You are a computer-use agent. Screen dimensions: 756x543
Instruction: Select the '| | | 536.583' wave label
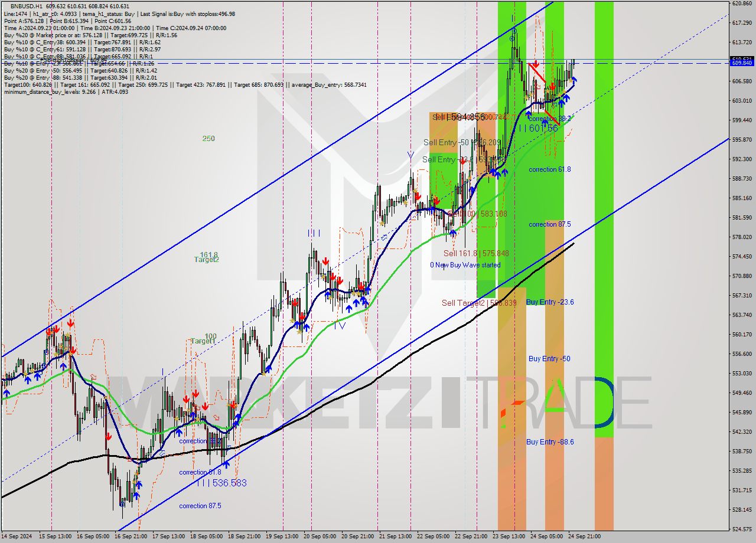[x=221, y=483]
